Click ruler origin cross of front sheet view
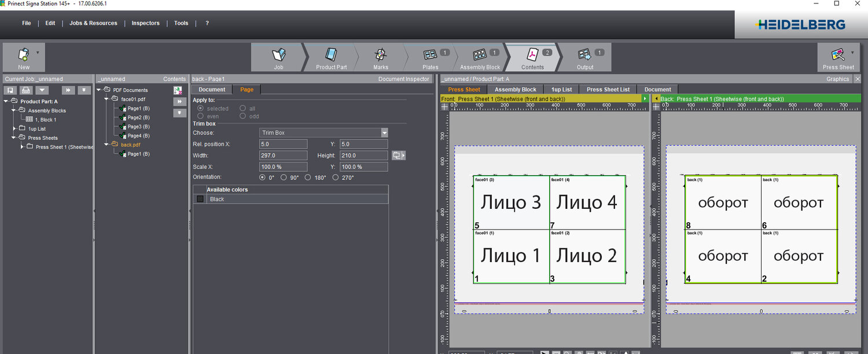The width and height of the screenshot is (868, 354). coord(444,107)
